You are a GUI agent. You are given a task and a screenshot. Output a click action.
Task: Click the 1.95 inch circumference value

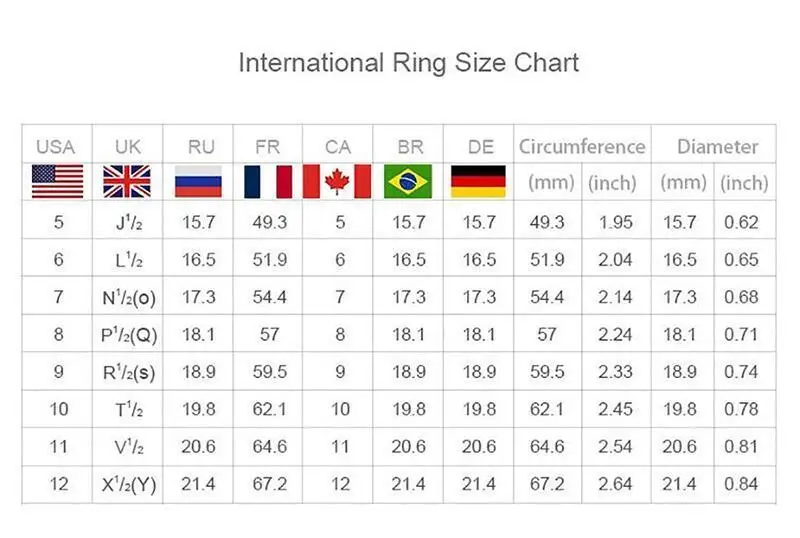615,223
